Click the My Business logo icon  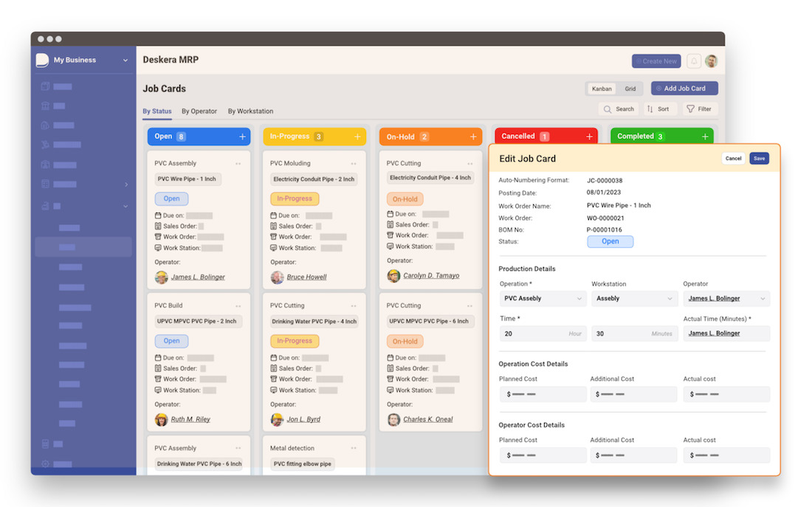pos(43,60)
